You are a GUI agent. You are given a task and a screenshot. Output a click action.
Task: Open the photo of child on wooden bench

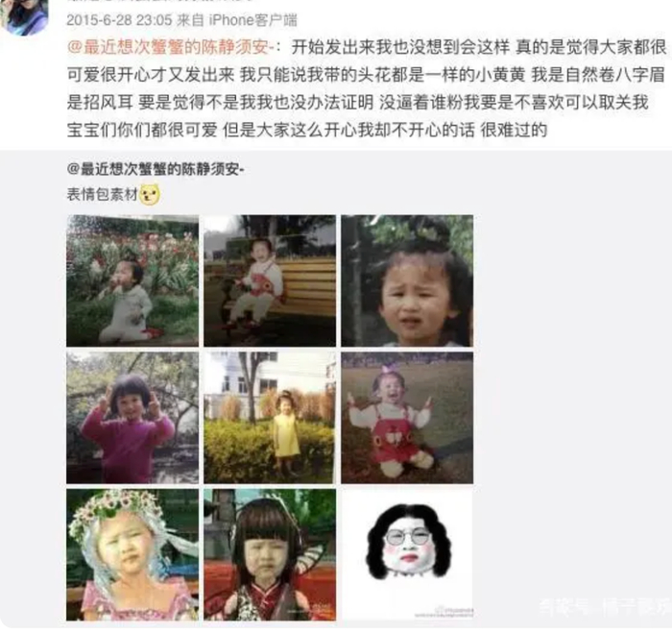(x=270, y=280)
